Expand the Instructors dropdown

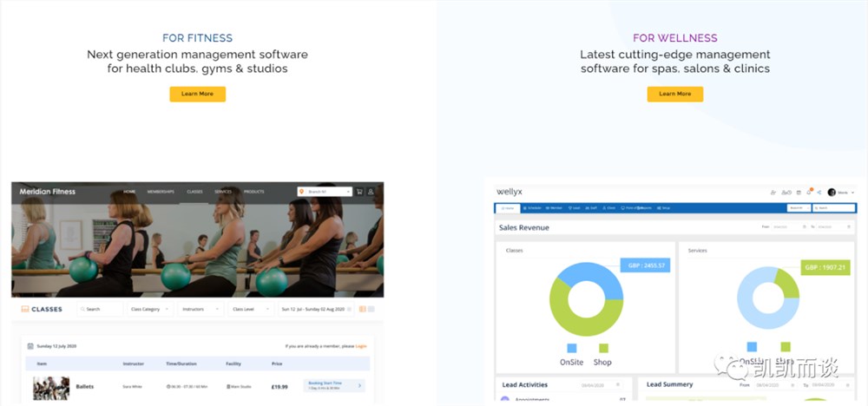pyautogui.click(x=201, y=309)
